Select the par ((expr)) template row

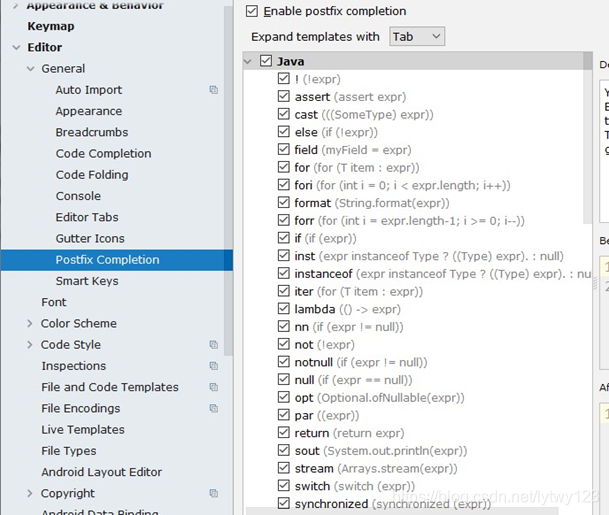tap(327, 415)
